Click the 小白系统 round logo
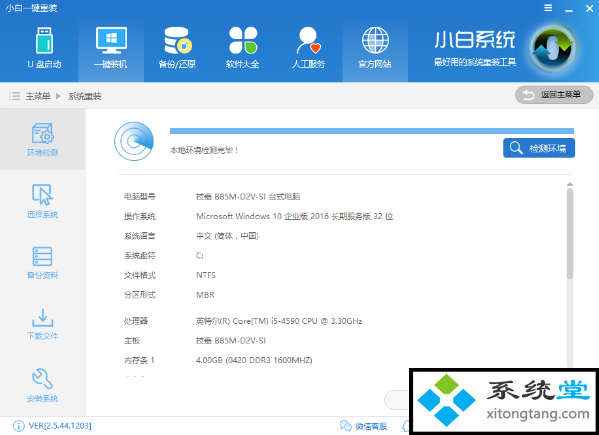The width and height of the screenshot is (599, 435). point(553,49)
